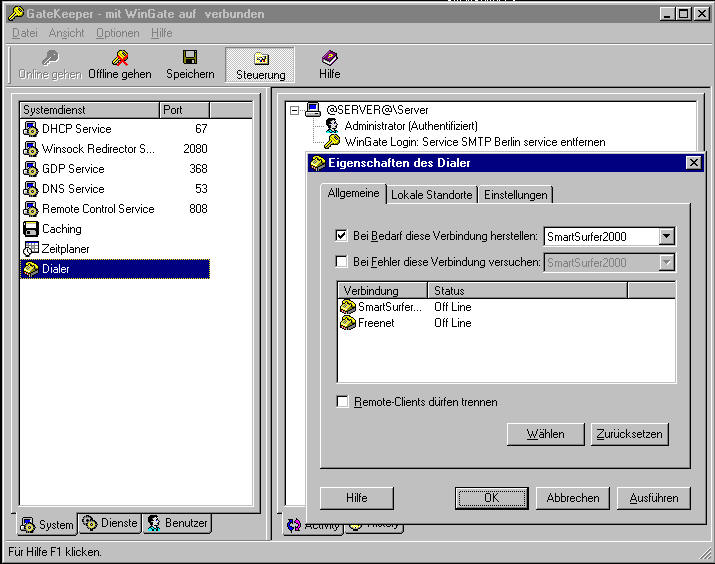The width and height of the screenshot is (715, 564).
Task: Select the Caching service in list
Action: 61,229
